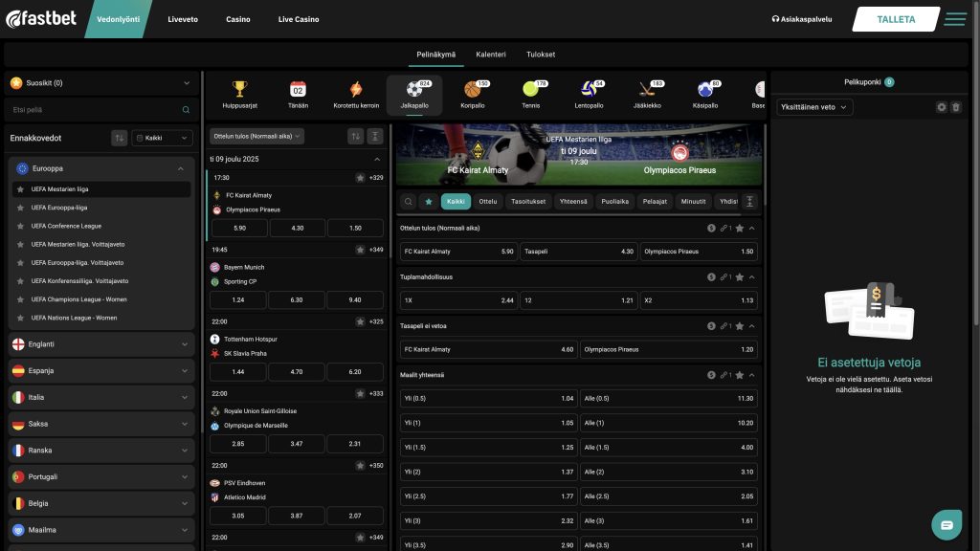The image size is (980, 551).
Task: Click collapse icon in match list header
Action: coord(375,136)
